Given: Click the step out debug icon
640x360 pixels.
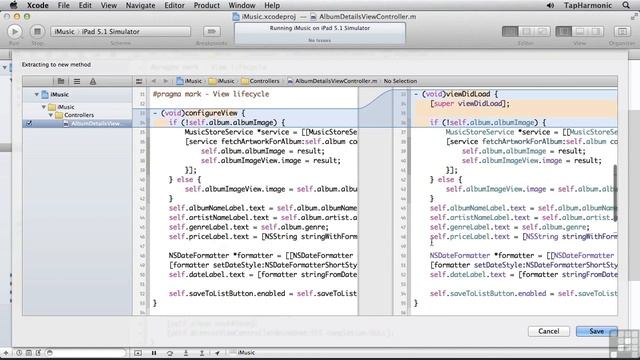Looking at the screenshot, I should tap(202, 353).
